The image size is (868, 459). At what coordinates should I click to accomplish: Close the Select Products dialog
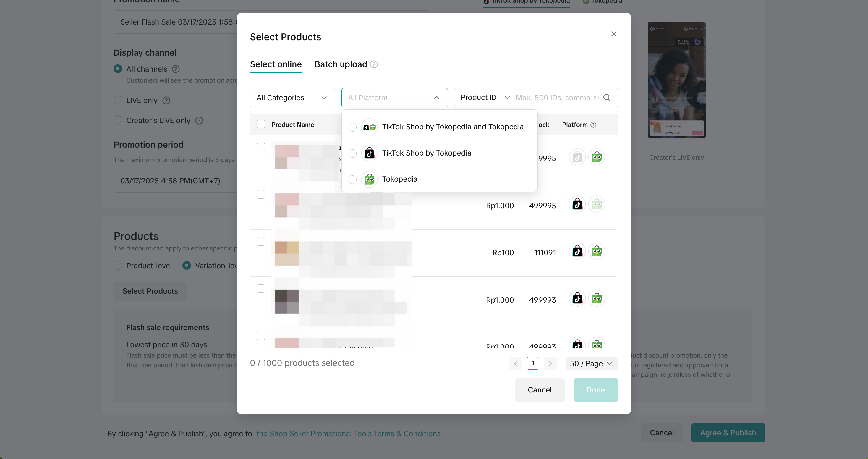[613, 34]
